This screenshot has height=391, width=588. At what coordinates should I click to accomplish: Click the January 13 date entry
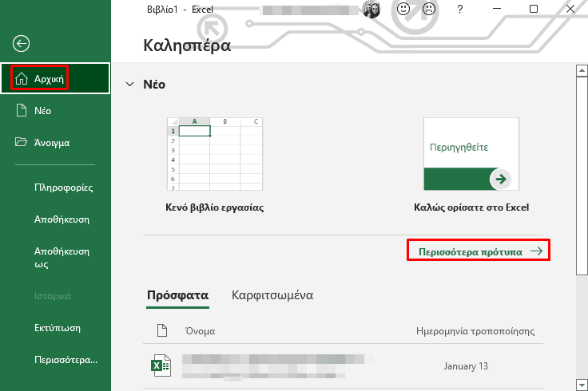click(466, 366)
